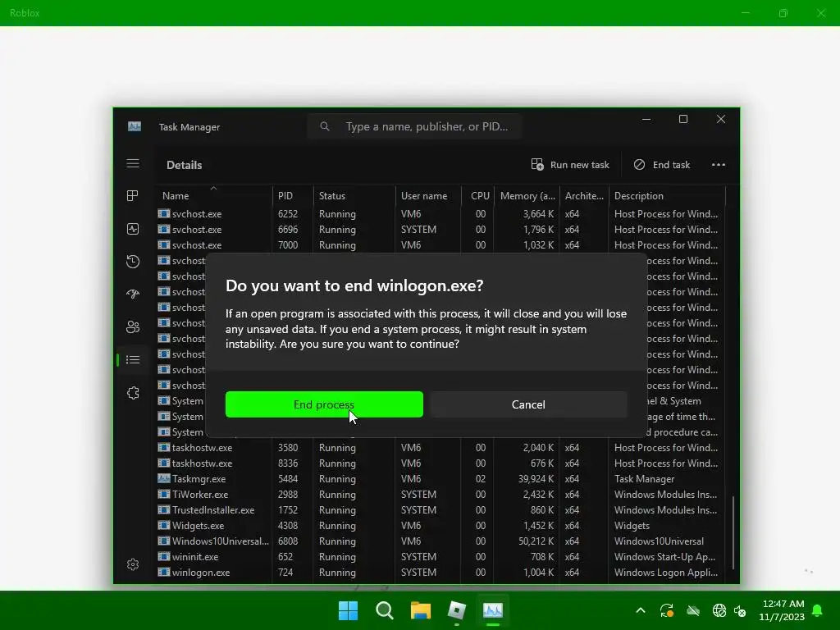The image size is (840, 630).
Task: Open Windows Start menu
Action: (x=348, y=610)
